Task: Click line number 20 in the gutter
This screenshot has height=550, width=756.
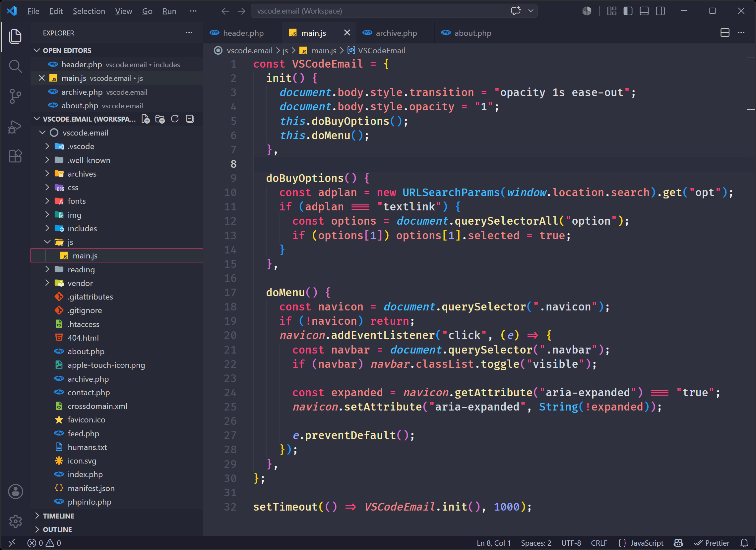Action: [230, 335]
